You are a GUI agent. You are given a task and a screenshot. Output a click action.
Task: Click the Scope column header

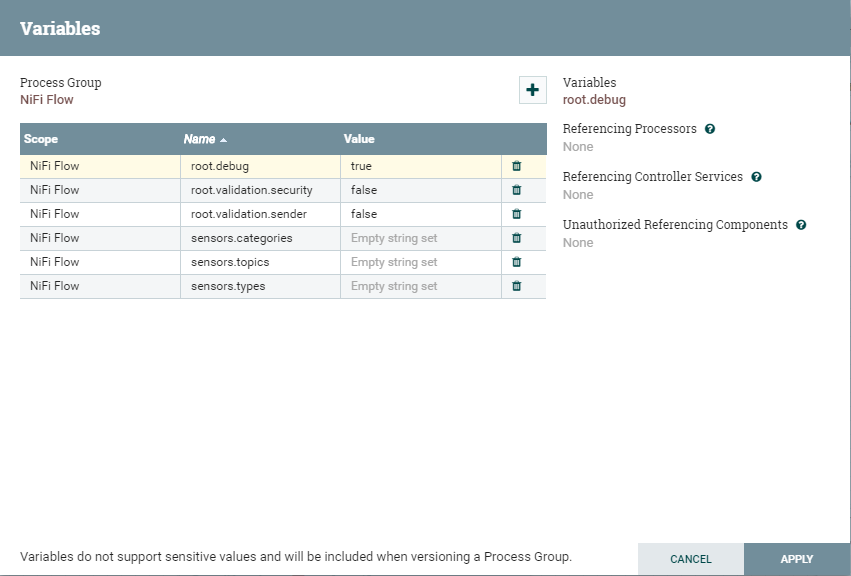coord(41,139)
